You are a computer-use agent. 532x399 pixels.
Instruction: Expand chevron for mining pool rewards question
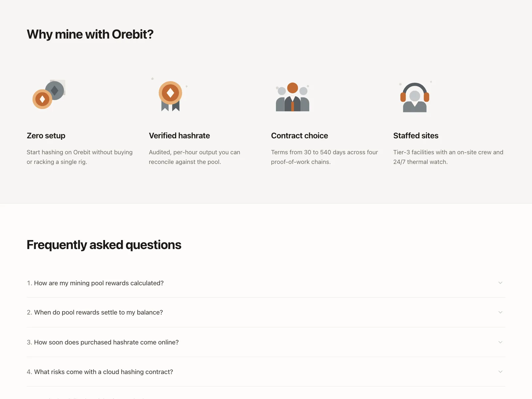point(500,283)
